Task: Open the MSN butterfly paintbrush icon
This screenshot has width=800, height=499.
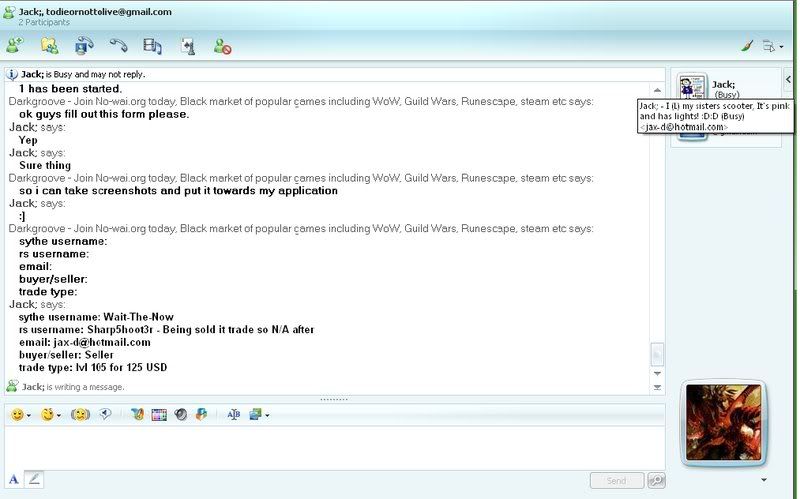Action: pyautogui.click(x=137, y=414)
